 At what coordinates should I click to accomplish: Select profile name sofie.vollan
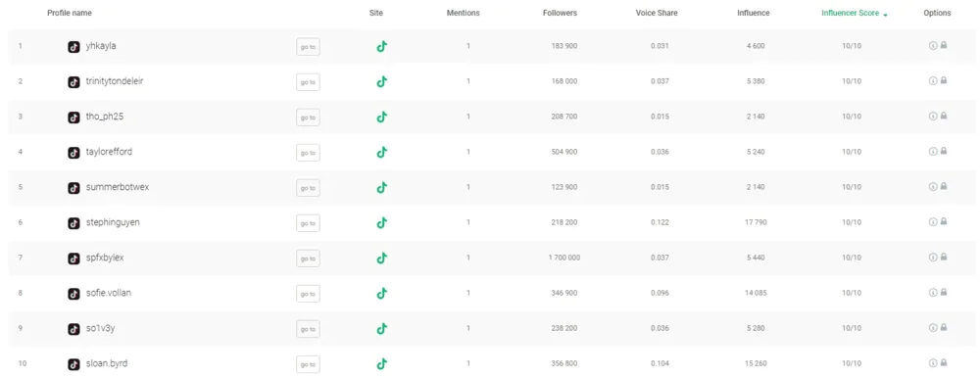pos(109,293)
